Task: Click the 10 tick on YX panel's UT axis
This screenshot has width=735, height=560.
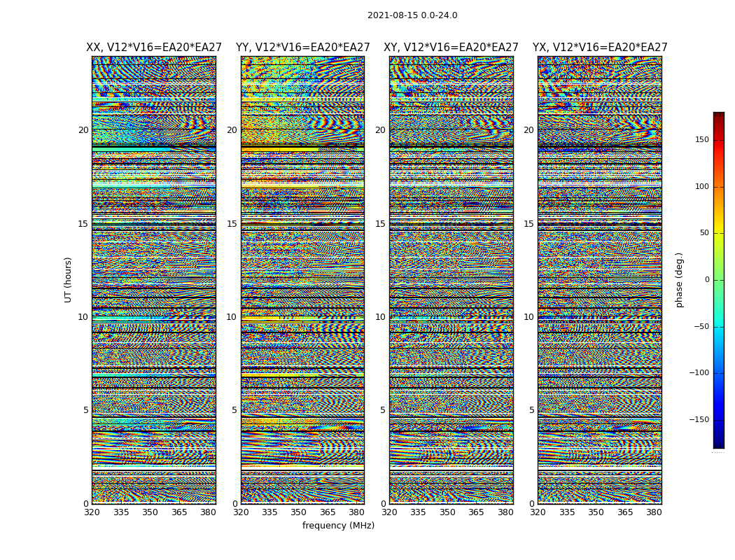Action: coord(529,317)
